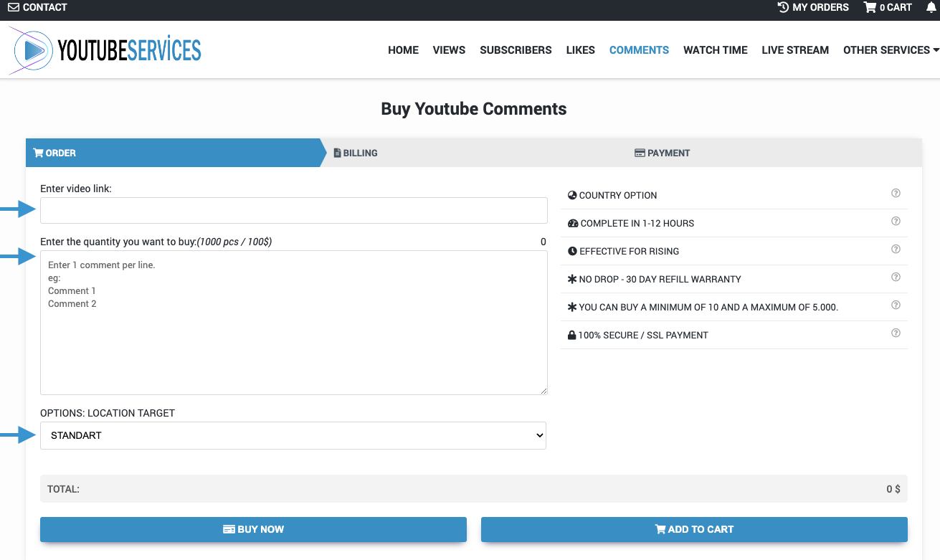940x560 pixels.
Task: Click into the comments text area
Action: coord(293,323)
